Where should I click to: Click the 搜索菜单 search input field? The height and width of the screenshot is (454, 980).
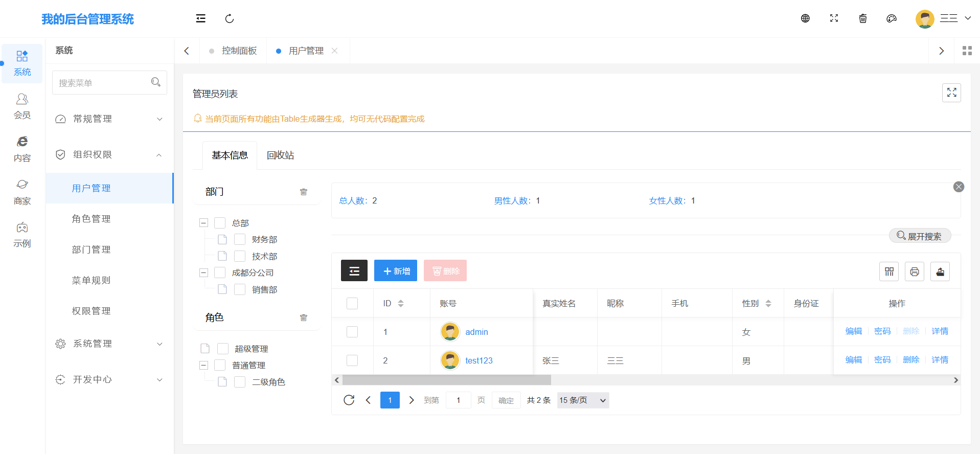102,83
